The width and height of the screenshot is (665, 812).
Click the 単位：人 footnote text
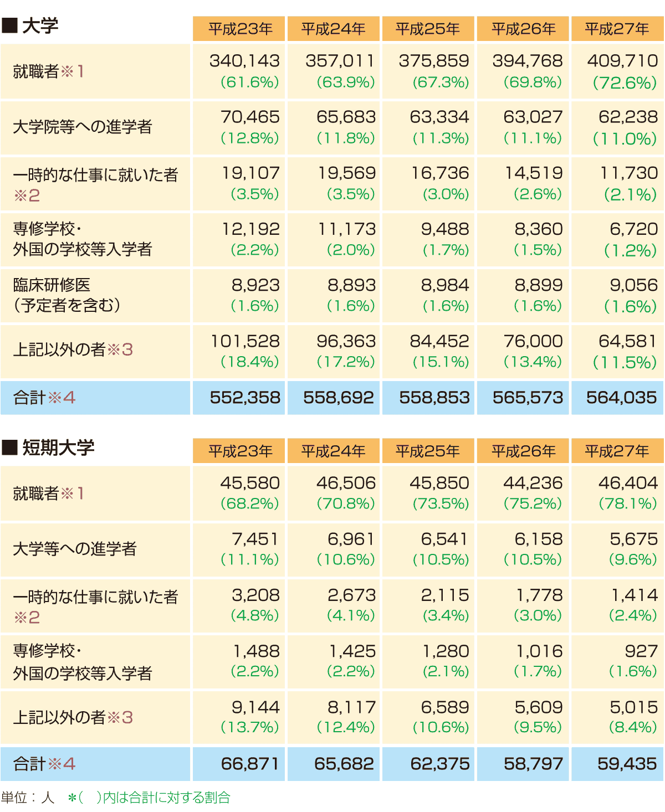(x=28, y=798)
